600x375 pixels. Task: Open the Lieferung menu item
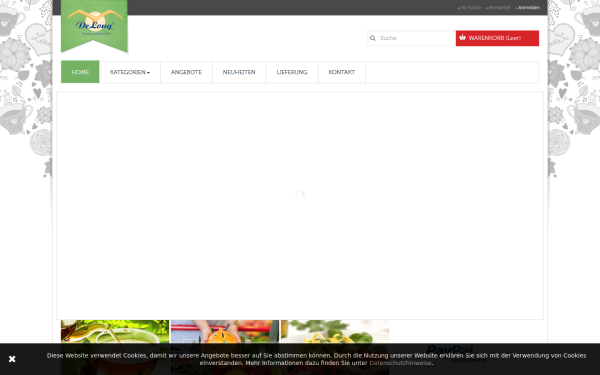point(292,72)
